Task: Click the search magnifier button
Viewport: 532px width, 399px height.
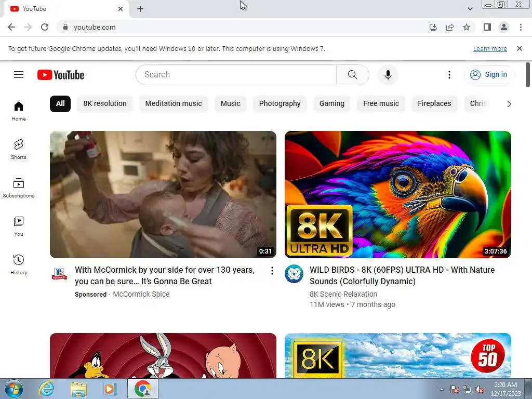Action: coord(353,75)
